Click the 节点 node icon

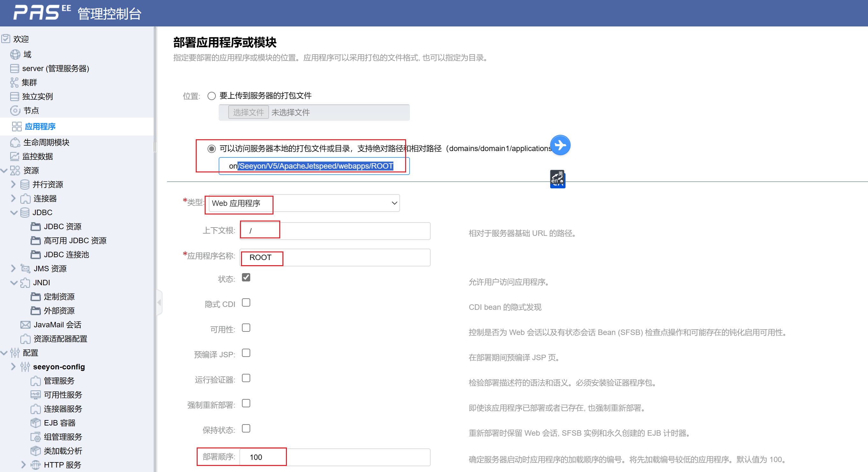(x=15, y=111)
